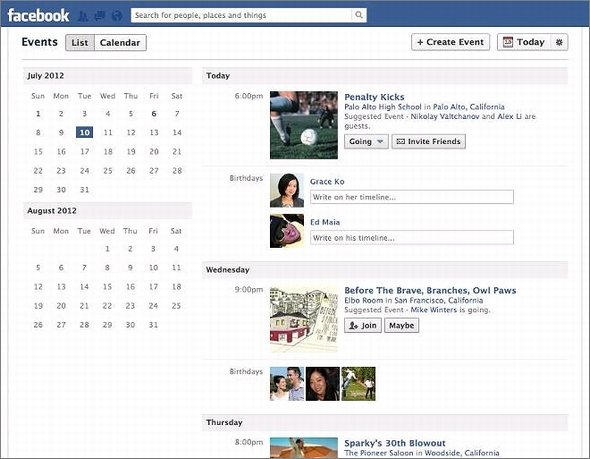This screenshot has height=459, width=590.
Task: Open the events settings gear icon
Action: coord(559,42)
